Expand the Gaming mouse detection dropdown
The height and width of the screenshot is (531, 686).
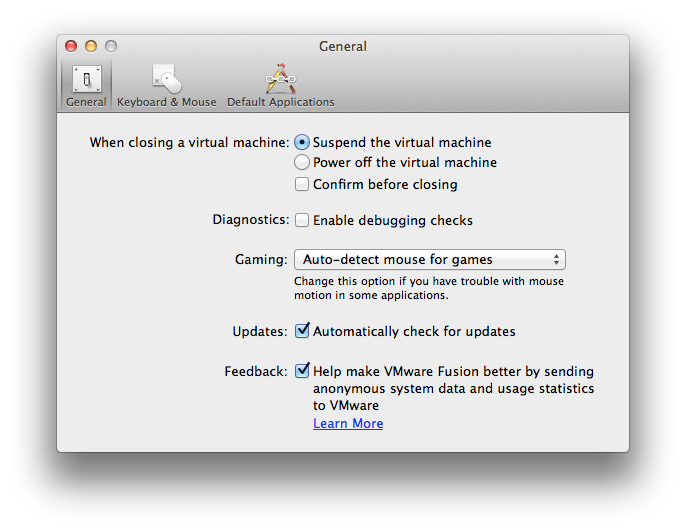pos(429,260)
